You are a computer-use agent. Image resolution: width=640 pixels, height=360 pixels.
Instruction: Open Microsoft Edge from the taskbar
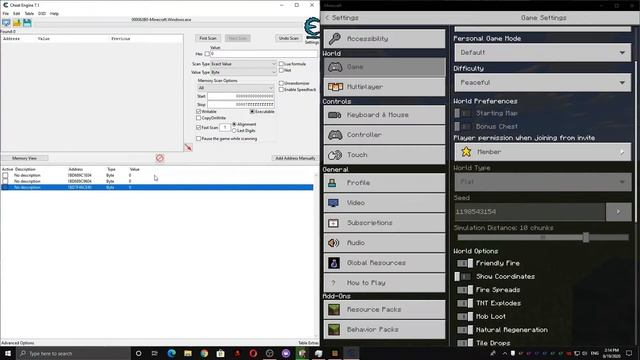pyautogui.click(x=171, y=353)
